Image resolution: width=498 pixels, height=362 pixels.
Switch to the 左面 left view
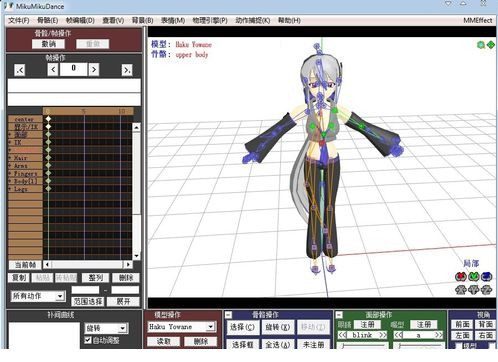coord(463,335)
